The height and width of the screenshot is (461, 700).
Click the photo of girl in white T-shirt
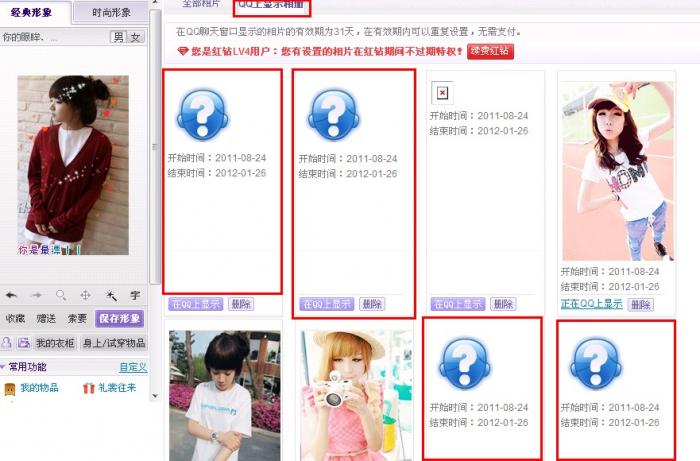click(225, 395)
